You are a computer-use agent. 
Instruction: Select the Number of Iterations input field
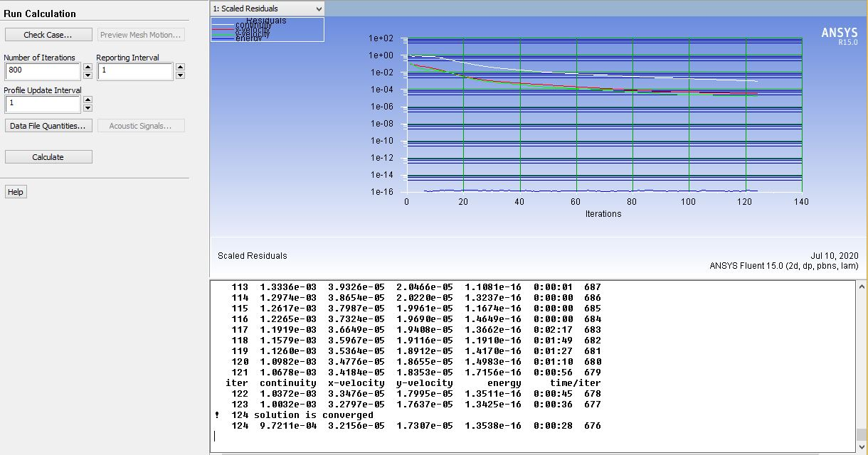pyautogui.click(x=43, y=71)
